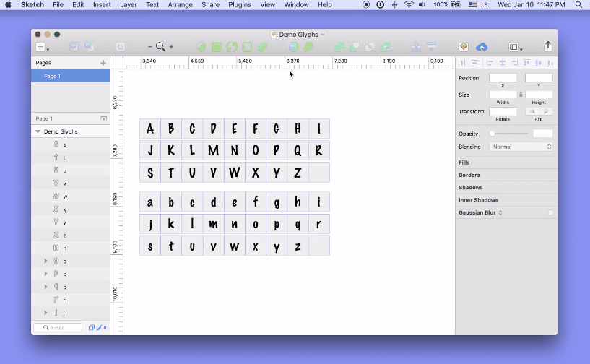Click the Ungroup layers toolbar icon
This screenshot has height=364, width=590.
click(90, 47)
